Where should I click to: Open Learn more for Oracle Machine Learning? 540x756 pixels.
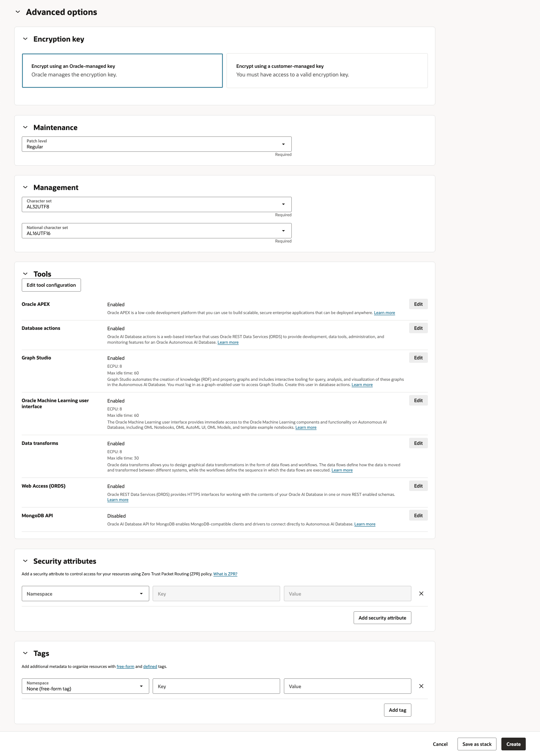(x=306, y=428)
